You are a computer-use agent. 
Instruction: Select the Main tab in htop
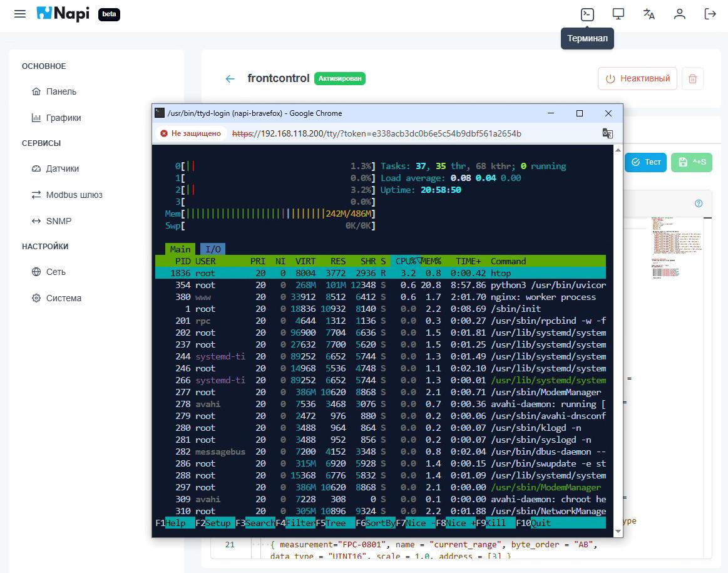(x=180, y=249)
